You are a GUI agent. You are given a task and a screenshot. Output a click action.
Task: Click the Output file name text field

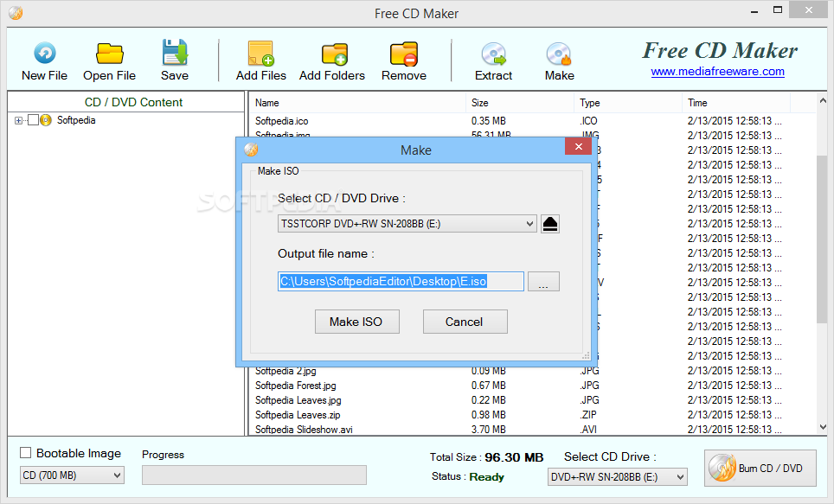click(x=401, y=282)
